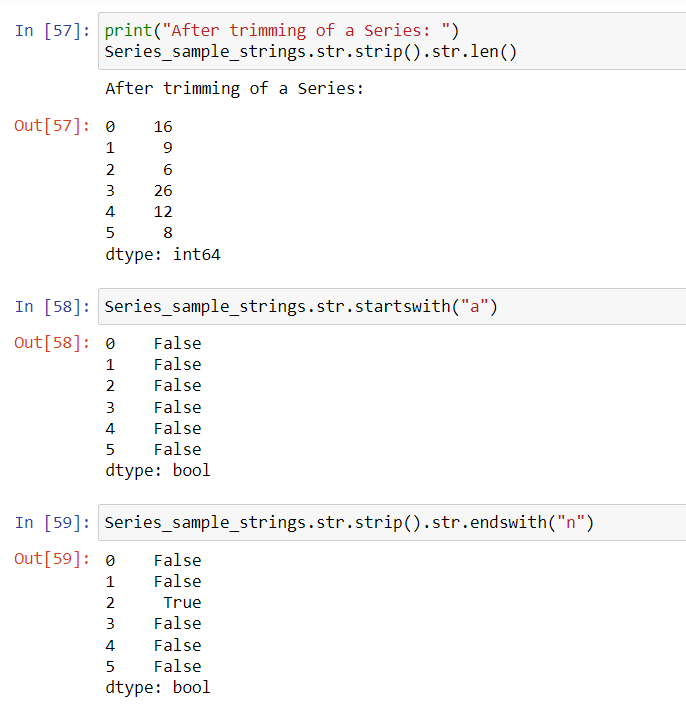Click the 'dtype: int64' line
The height and width of the screenshot is (715, 686).
coord(163,254)
